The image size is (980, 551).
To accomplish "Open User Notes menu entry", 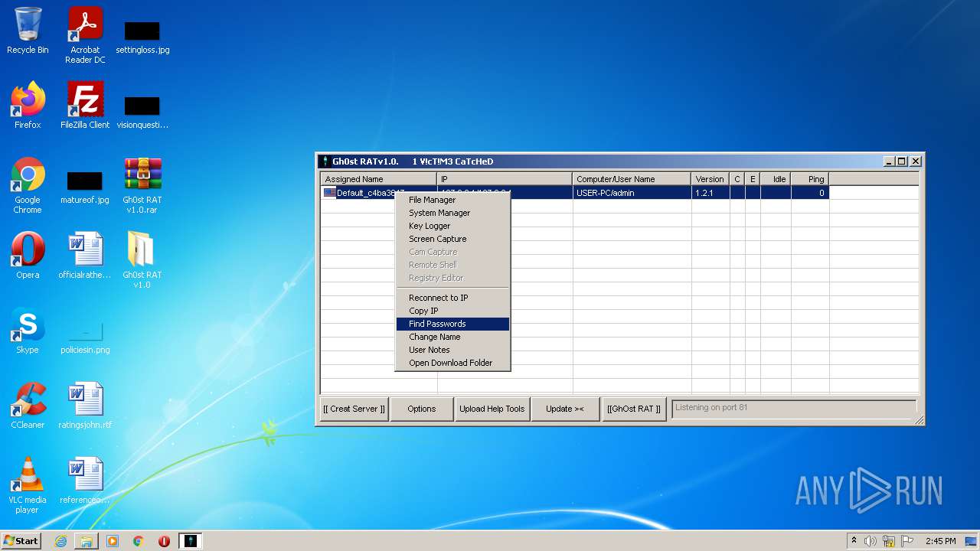I will [x=452, y=350].
